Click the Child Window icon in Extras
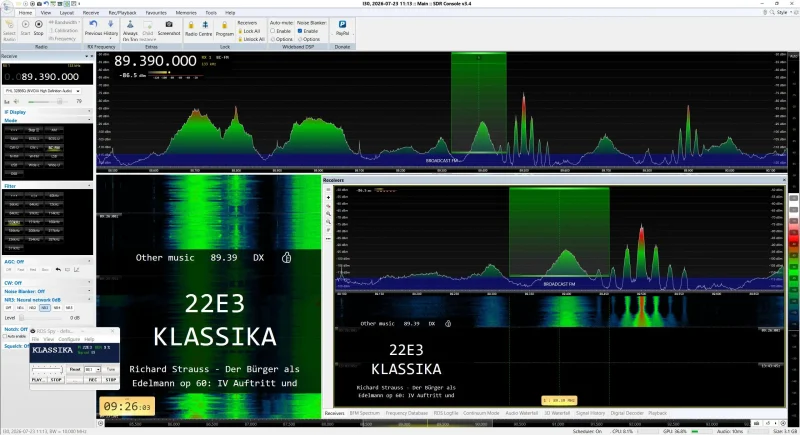 147,24
